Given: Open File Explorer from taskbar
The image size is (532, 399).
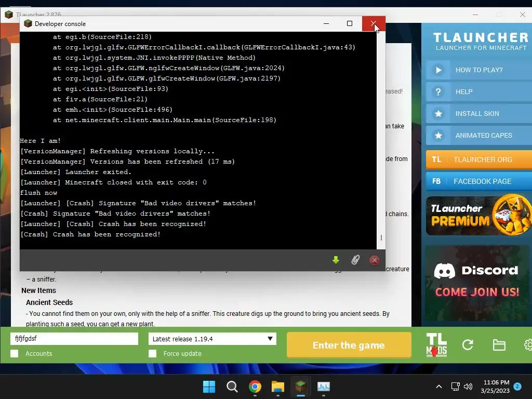Looking at the screenshot, I should coord(278,387).
